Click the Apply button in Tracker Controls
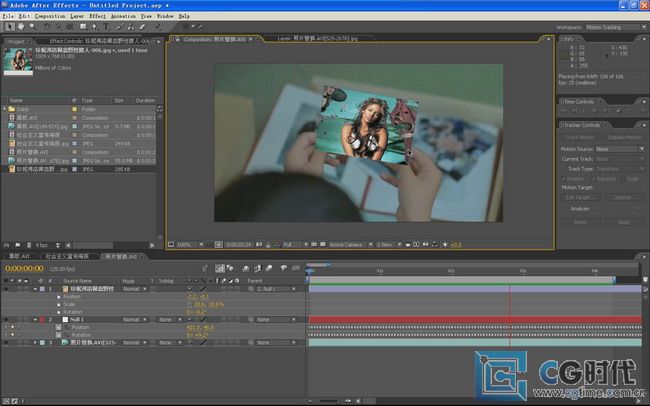This screenshot has height=406, width=650. 624,222
